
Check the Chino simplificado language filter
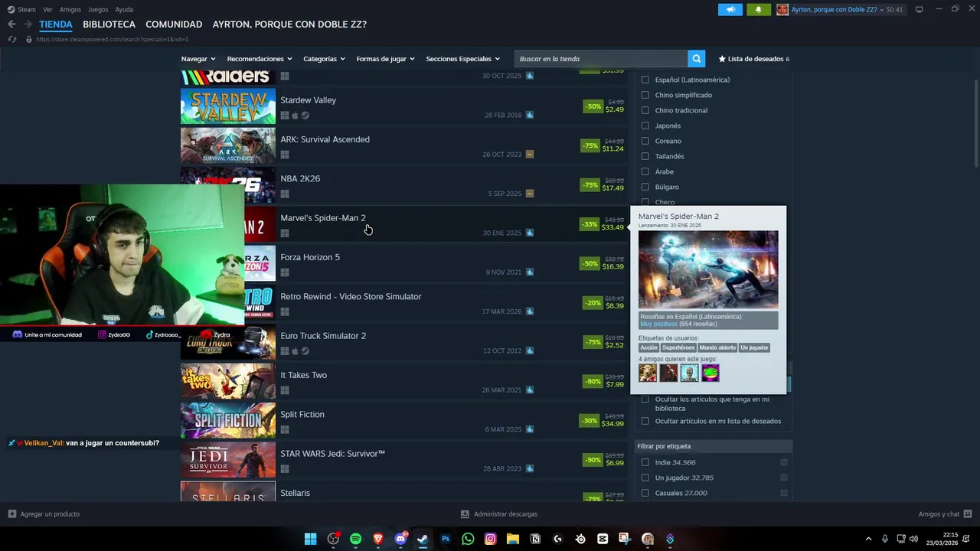[645, 95]
